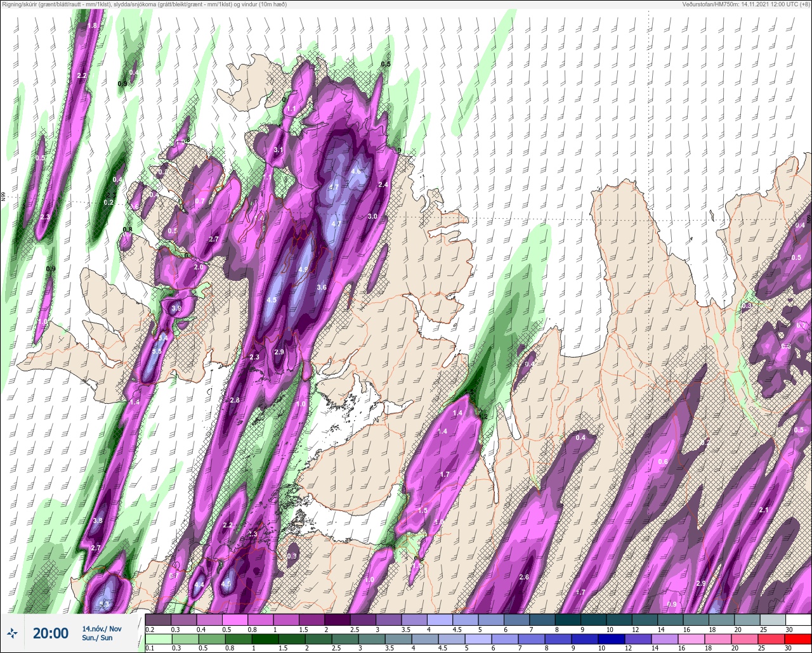Click the precipitation value 3.9 on the map
812x653 pixels.
point(176,308)
